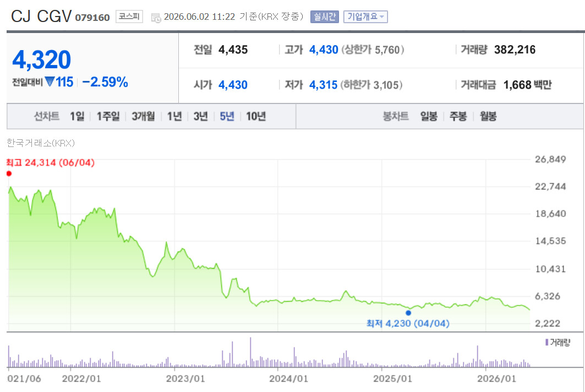Screen dimensions: 585x392
Task: Click the CJ CGV stock name
Action: pos(41,17)
